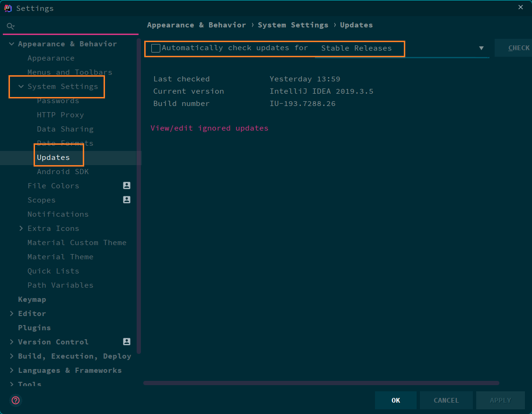532x414 pixels.
Task: Click the update channel dropdown arrow
Action: click(x=481, y=48)
